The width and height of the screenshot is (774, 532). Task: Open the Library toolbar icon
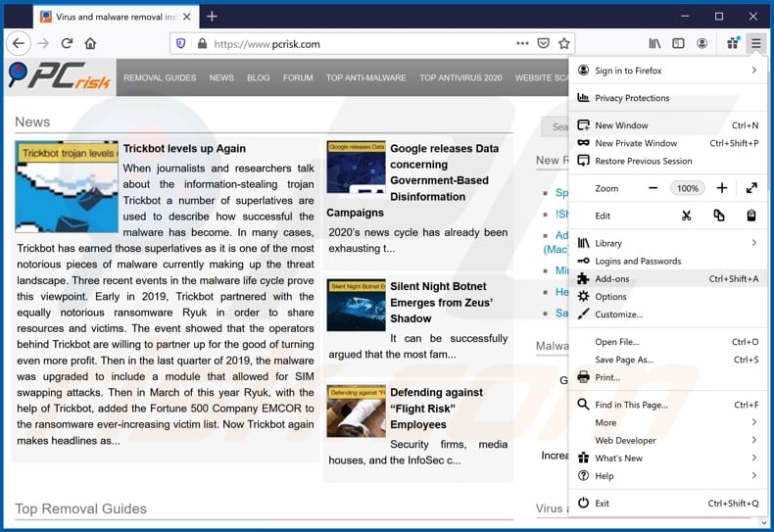[x=654, y=43]
